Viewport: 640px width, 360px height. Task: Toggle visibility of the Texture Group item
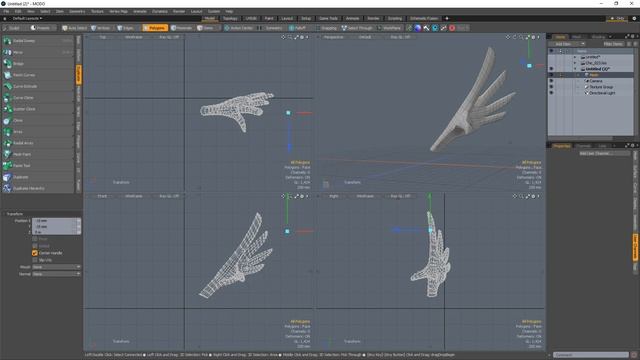pos(551,87)
